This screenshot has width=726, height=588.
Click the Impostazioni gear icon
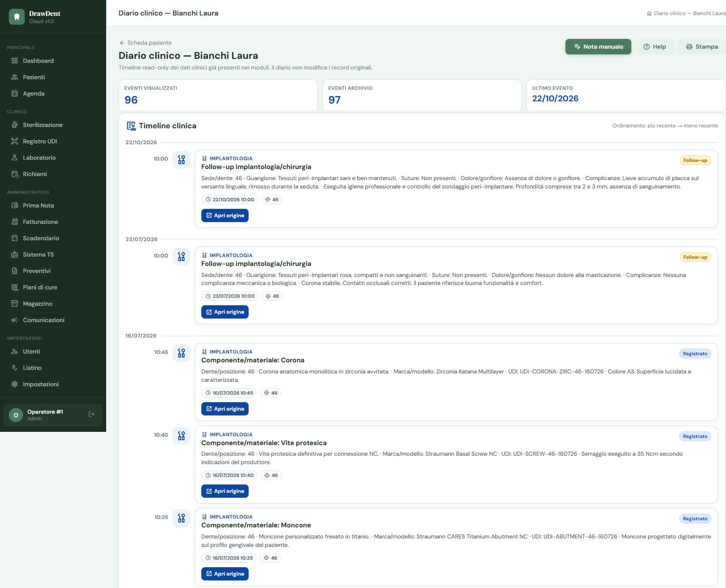click(15, 384)
